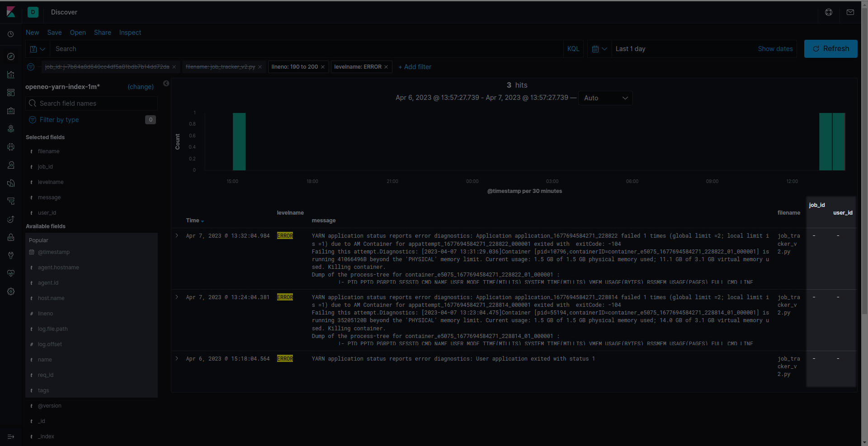The image size is (868, 446).
Task: Open the Maps app icon
Action: point(11,129)
